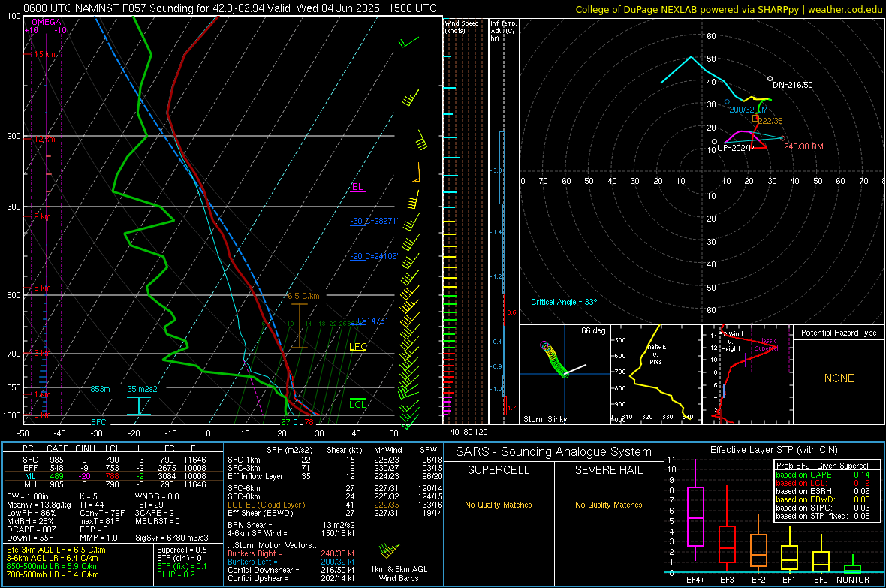Click the Critical Angle = 33° text
886x588 pixels.
click(564, 302)
